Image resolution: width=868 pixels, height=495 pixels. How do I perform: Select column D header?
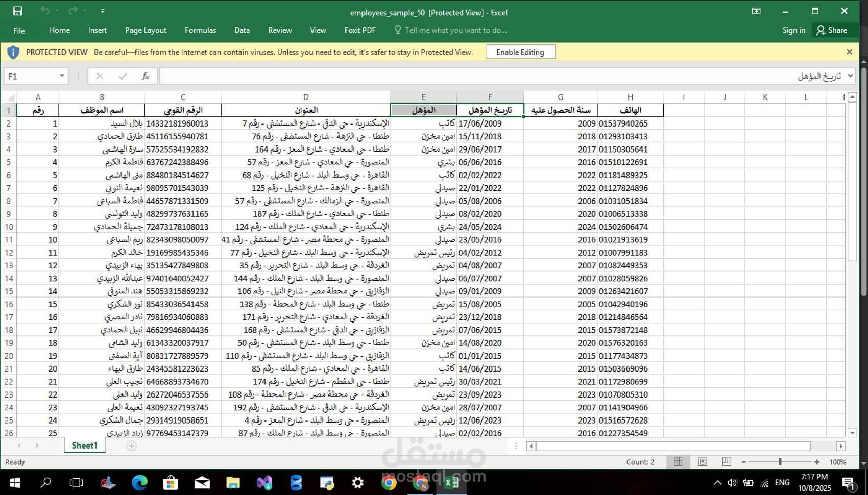tap(305, 97)
